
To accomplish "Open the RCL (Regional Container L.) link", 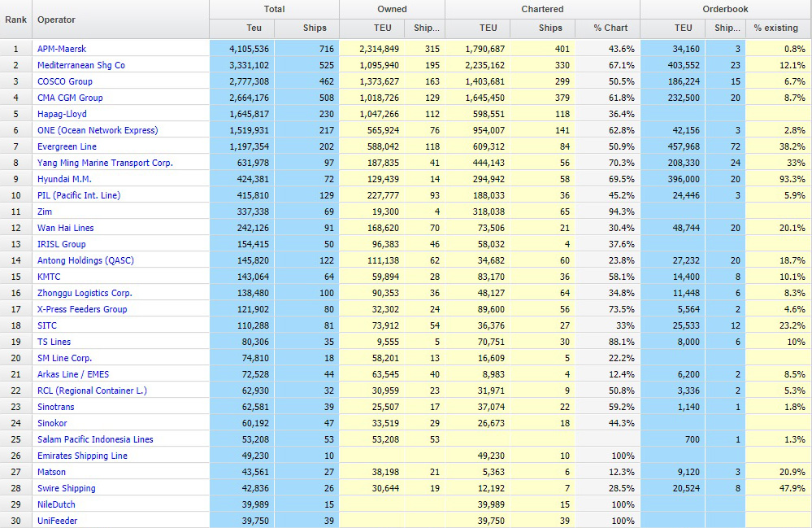I will pos(92,391).
